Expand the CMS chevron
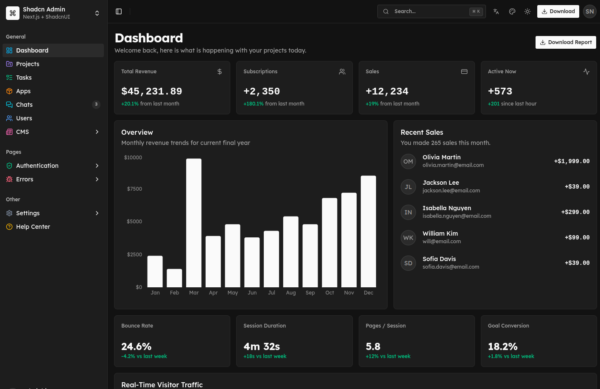 pyautogui.click(x=97, y=132)
